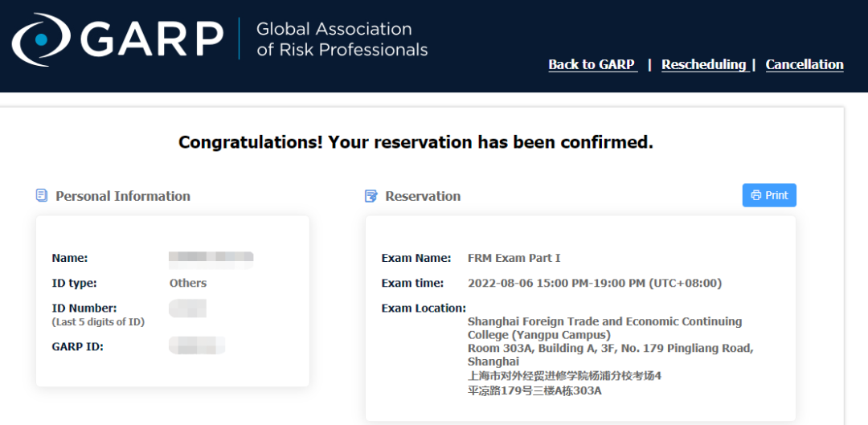
Task: Click the blurred GARP ID value
Action: [197, 346]
